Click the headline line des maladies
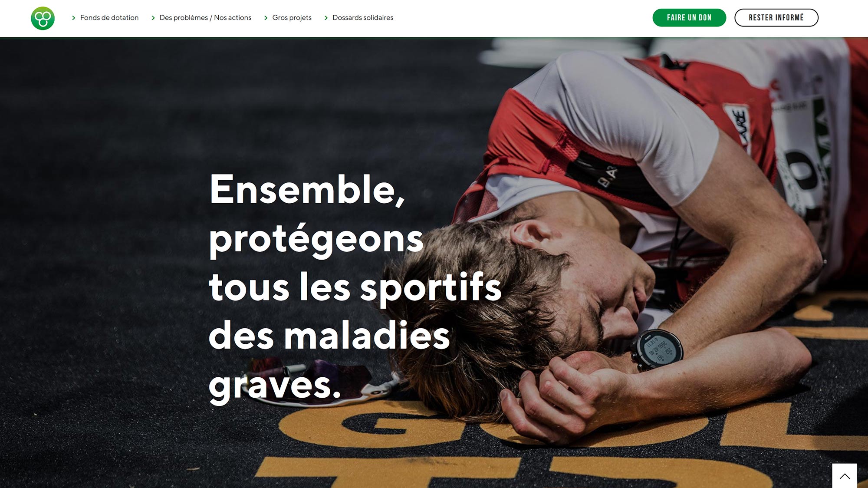 tap(329, 336)
